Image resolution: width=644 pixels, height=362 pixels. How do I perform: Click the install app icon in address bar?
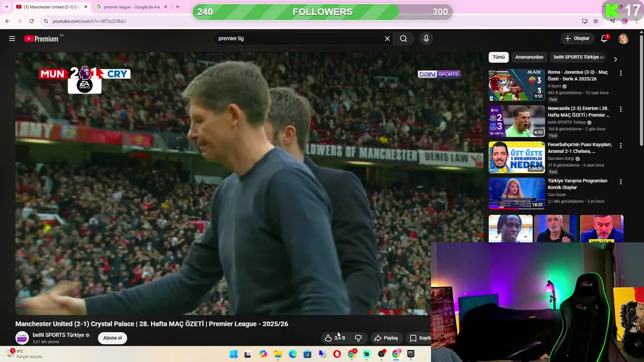(x=585, y=21)
